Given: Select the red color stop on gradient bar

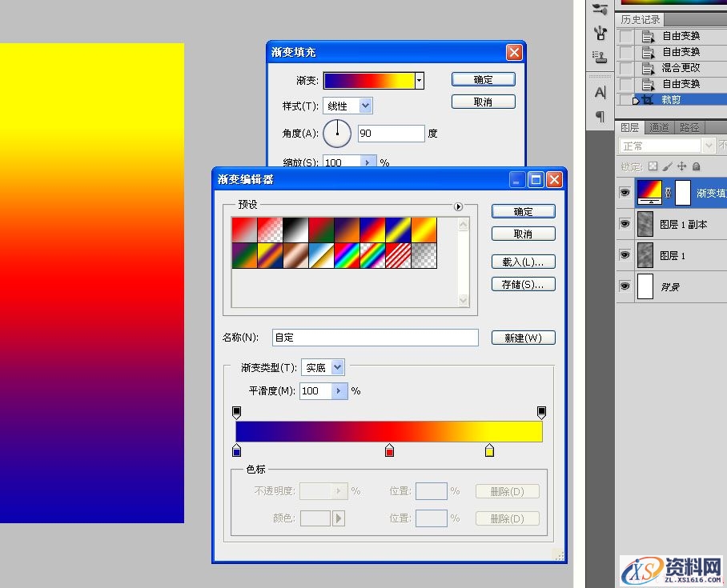Looking at the screenshot, I should pyautogui.click(x=390, y=451).
